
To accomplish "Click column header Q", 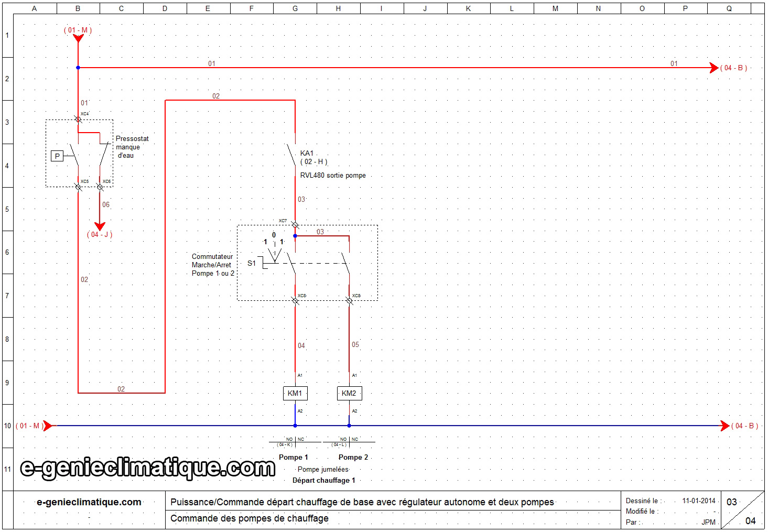I will (729, 8).
